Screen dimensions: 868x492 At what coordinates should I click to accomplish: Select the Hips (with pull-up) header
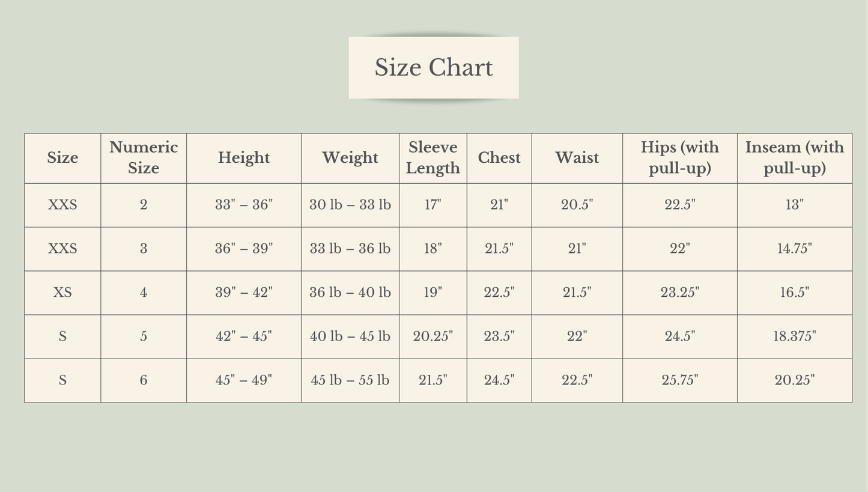(679, 158)
